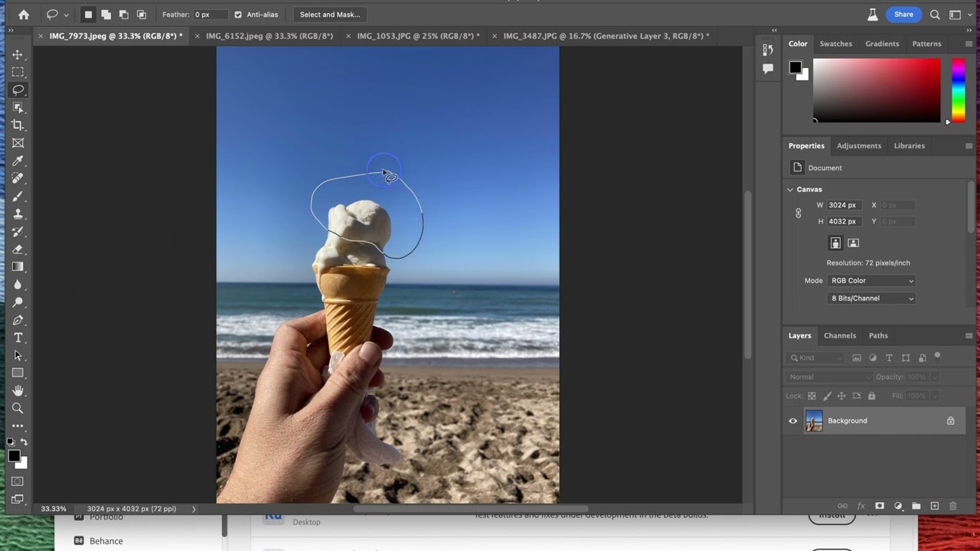Click the Share button

903,15
